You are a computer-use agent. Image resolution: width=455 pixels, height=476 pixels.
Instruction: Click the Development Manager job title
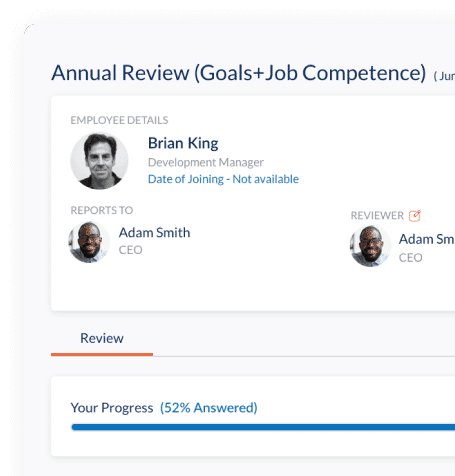pyautogui.click(x=206, y=162)
